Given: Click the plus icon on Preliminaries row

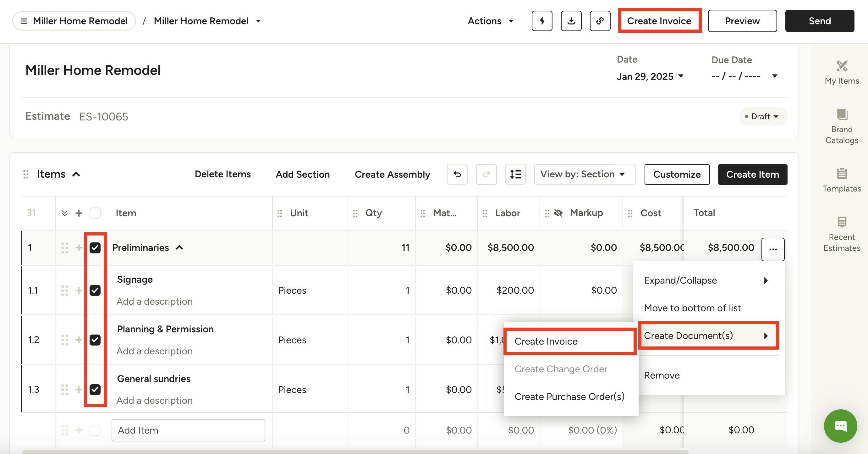Looking at the screenshot, I should (79, 248).
